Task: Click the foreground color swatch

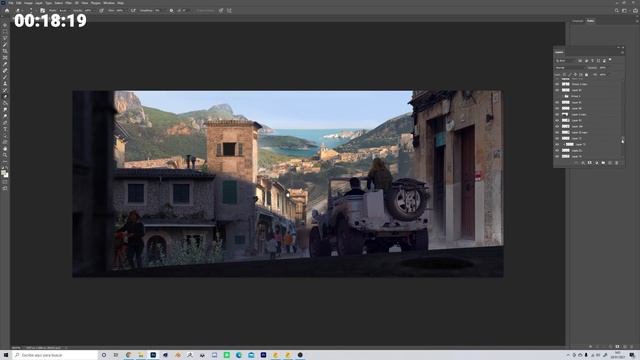Action: point(4,173)
